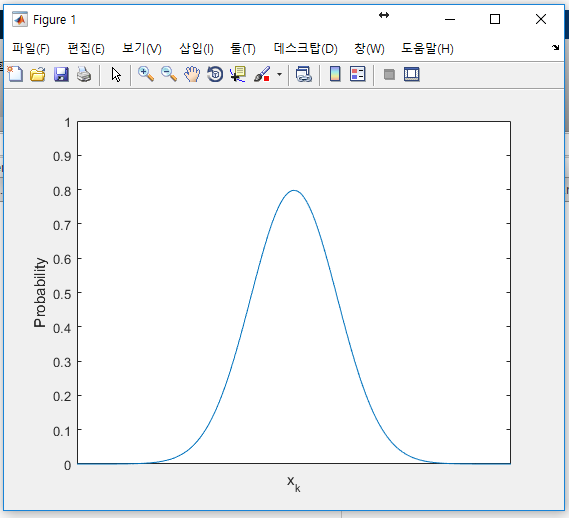Close the Figure 1 window

point(541,19)
